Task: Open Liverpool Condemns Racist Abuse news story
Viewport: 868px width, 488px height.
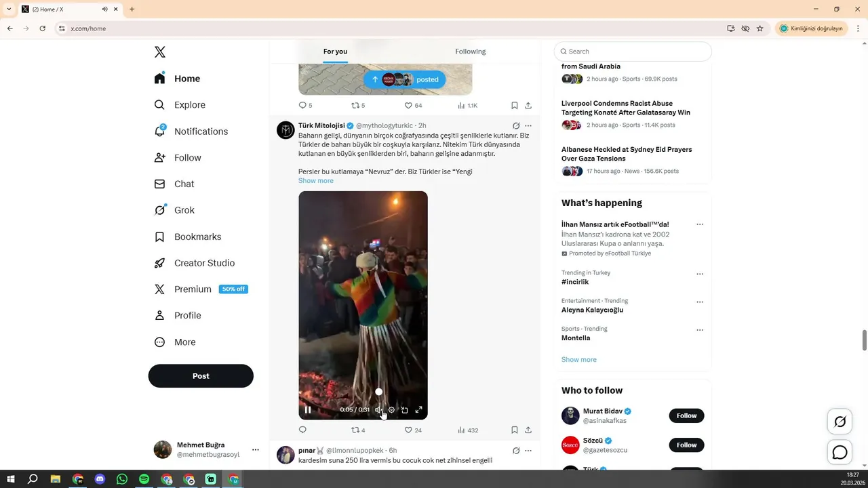Action: pyautogui.click(x=626, y=108)
